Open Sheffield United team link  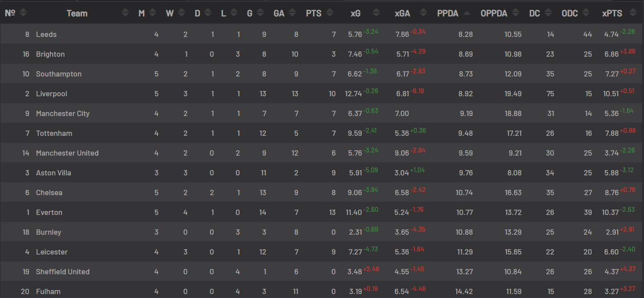click(63, 272)
